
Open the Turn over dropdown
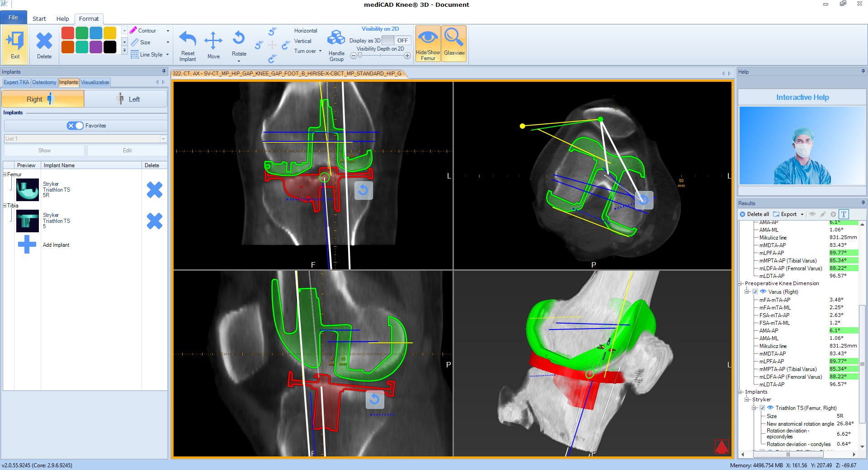[x=319, y=51]
